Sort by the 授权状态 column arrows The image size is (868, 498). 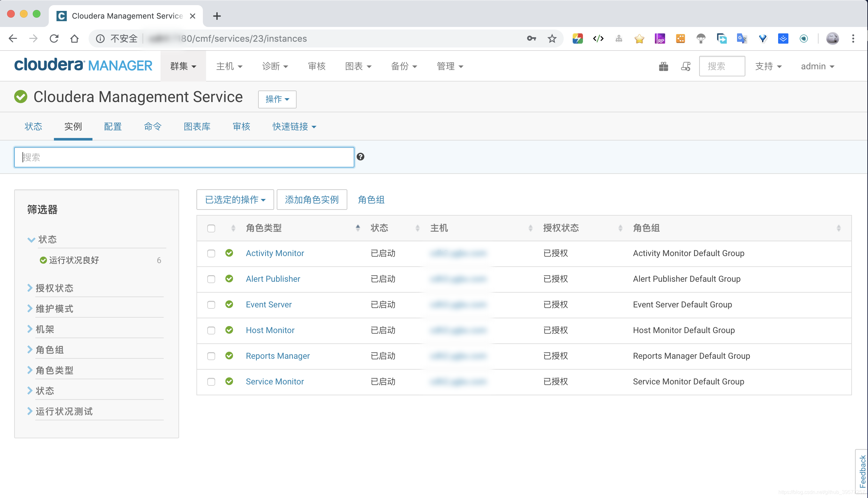[620, 228]
